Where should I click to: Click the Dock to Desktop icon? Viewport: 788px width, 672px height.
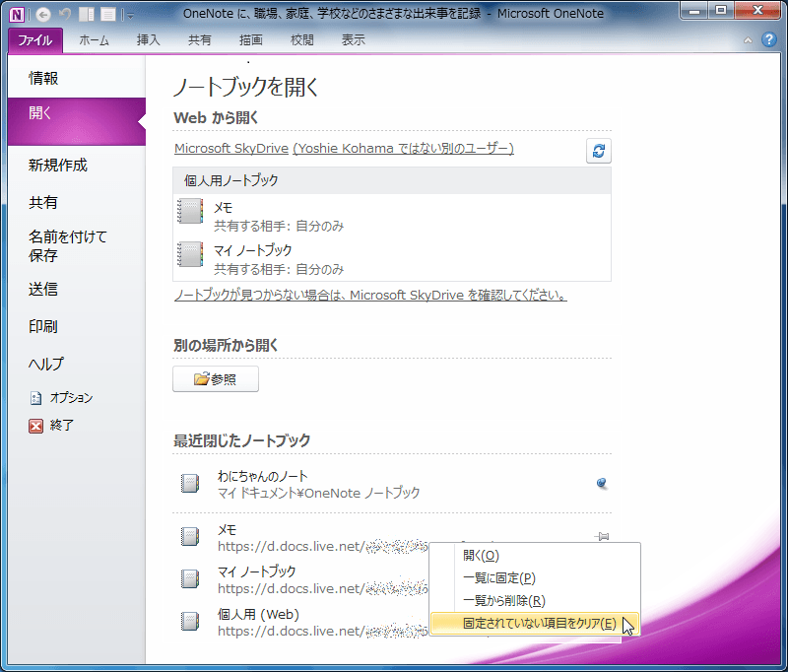87,15
